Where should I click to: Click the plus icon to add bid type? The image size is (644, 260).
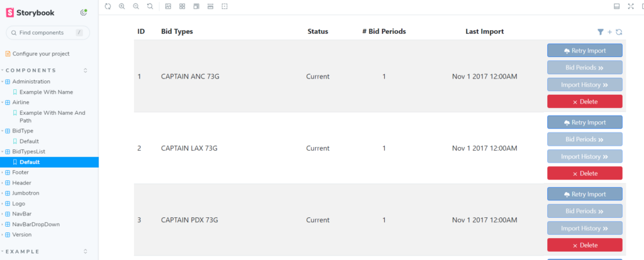tap(609, 32)
